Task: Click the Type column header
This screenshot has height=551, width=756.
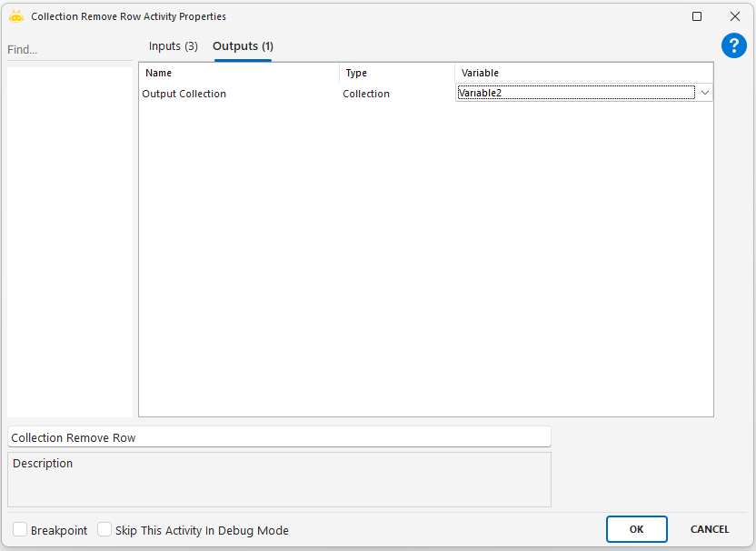Action: pyautogui.click(x=397, y=73)
